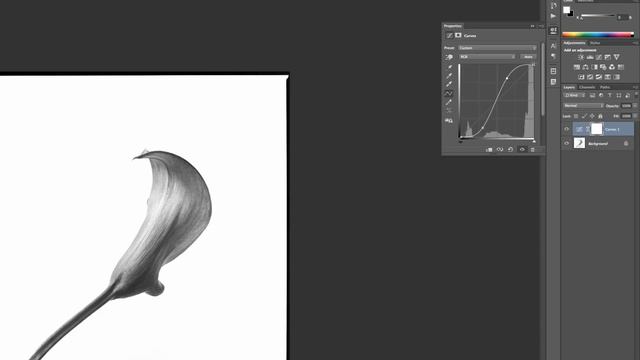Select the Layers tab
Screen dimensions: 640x360
pos(569,87)
